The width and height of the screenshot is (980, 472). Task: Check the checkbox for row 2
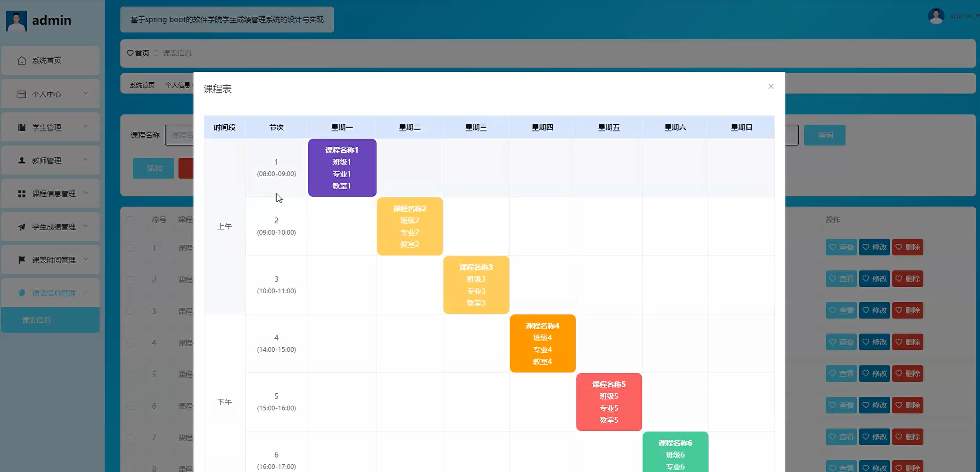pyautogui.click(x=130, y=279)
